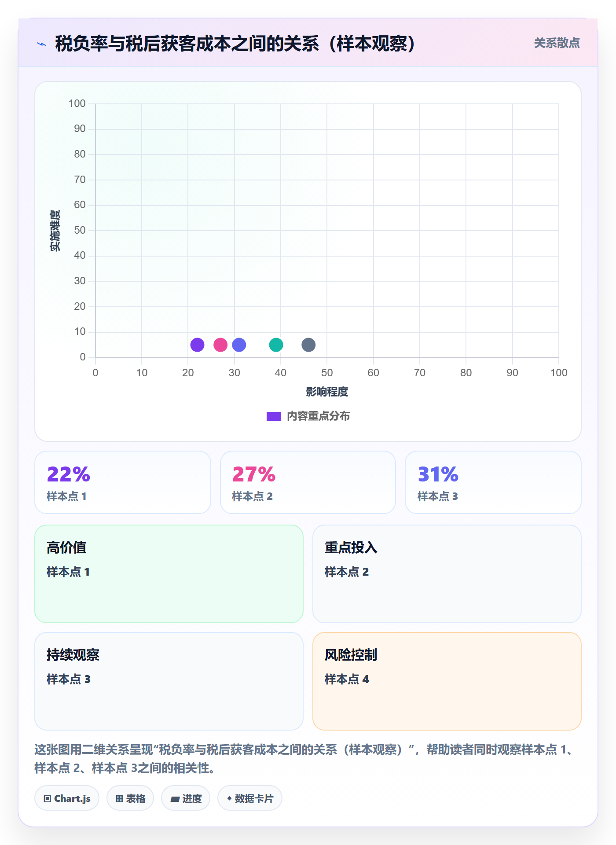Image resolution: width=616 pixels, height=845 pixels.
Task: Click the 关系散点 label in header
Action: pos(557,43)
